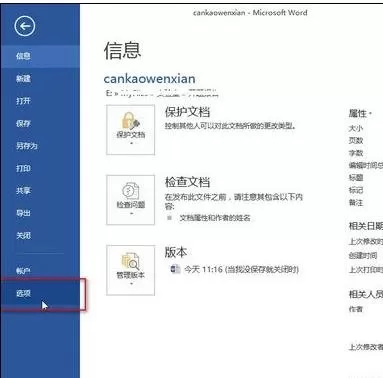Click the 标题 property label

[x=356, y=178]
